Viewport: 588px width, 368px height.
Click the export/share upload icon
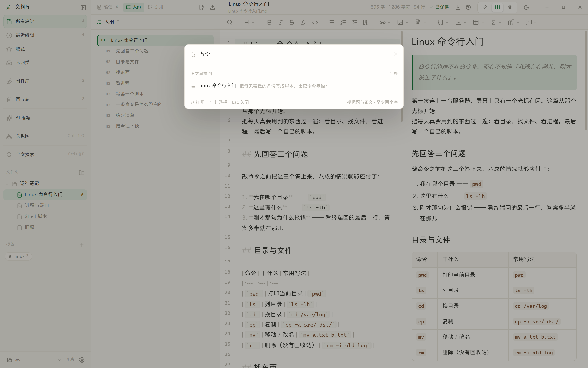(212, 7)
